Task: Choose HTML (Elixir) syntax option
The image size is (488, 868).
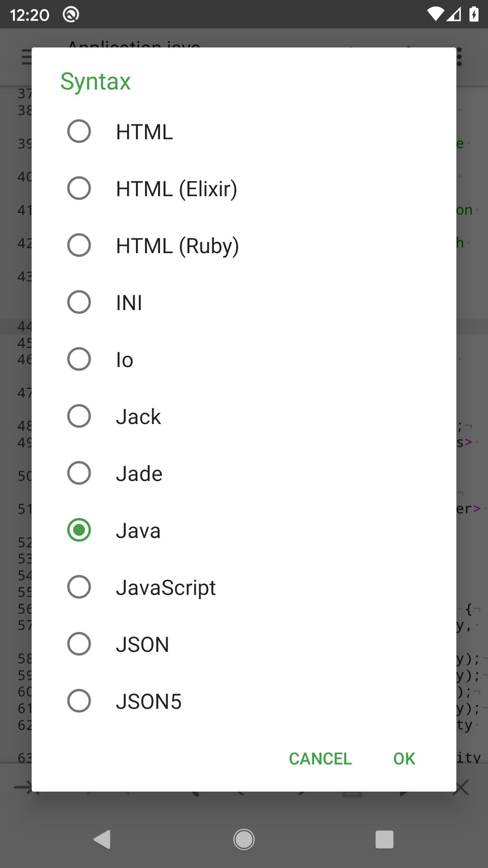Action: pyautogui.click(x=79, y=189)
